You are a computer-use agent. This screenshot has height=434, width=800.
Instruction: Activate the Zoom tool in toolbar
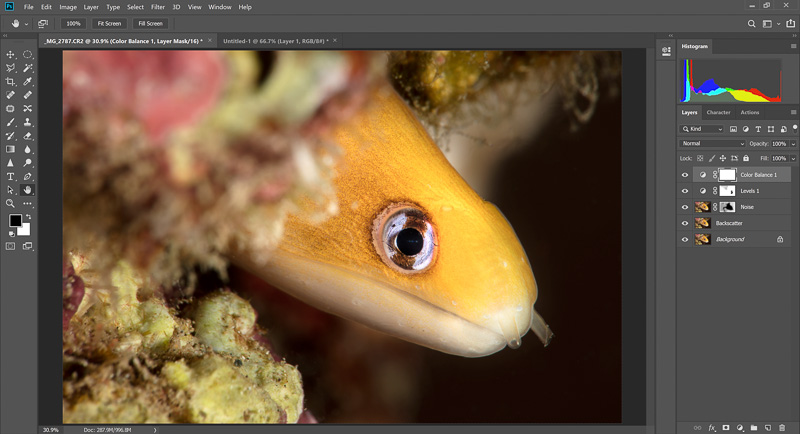tap(10, 202)
